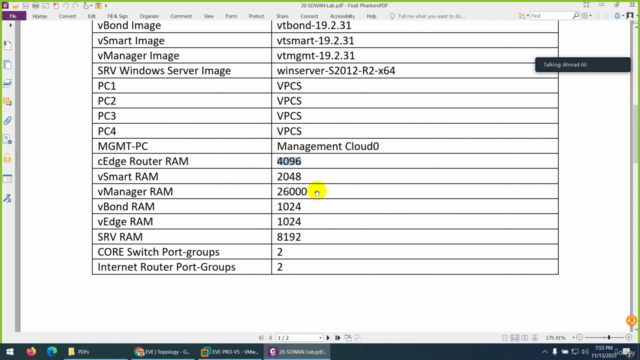
Task: Click the SRV RAM 8192 value
Action: pyautogui.click(x=289, y=237)
